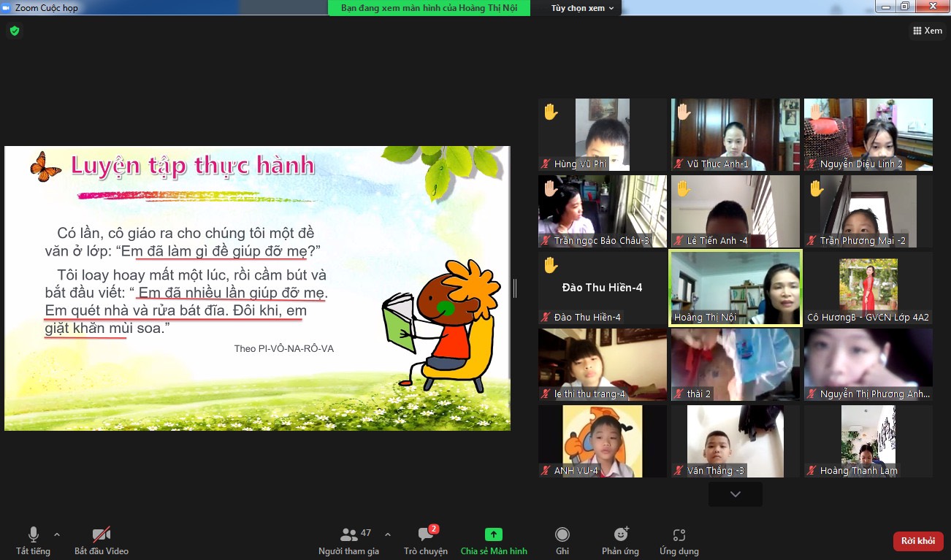Open the Trò chuyện chat panel
The image size is (951, 560).
(426, 541)
